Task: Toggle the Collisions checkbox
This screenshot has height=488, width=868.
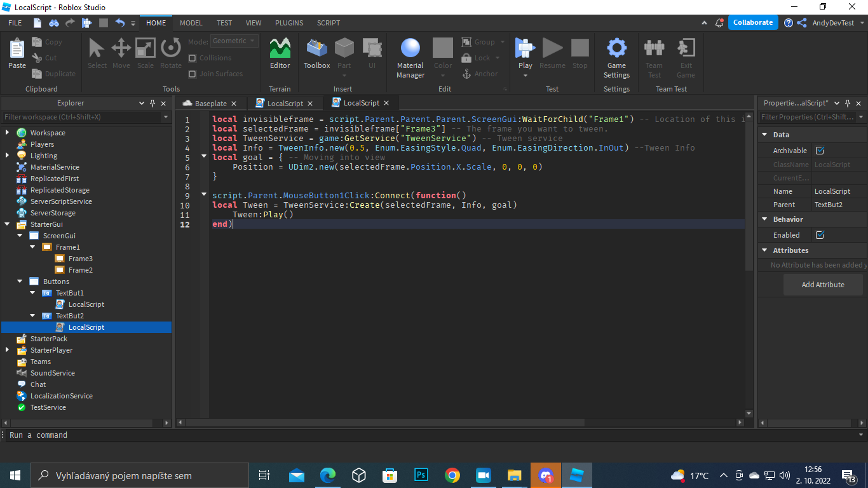Action: pyautogui.click(x=193, y=58)
